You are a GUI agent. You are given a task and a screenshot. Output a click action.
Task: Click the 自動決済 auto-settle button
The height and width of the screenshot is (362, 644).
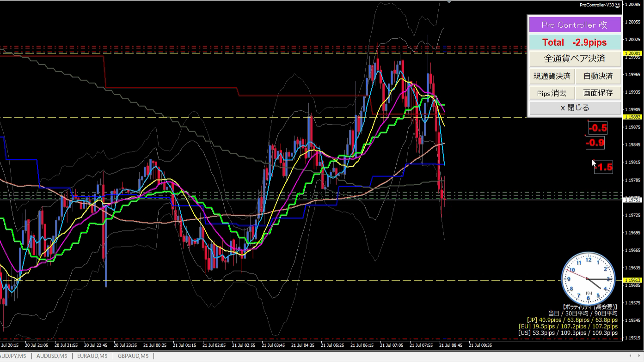pos(598,76)
